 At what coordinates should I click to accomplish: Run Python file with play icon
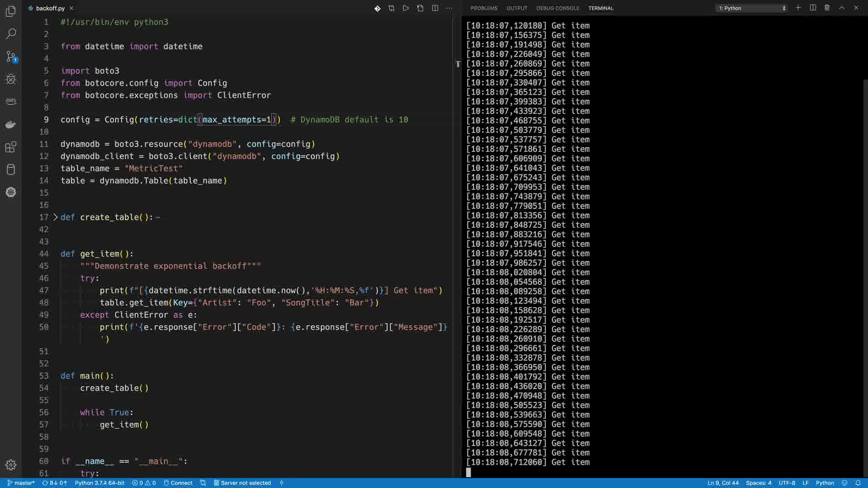tap(406, 8)
